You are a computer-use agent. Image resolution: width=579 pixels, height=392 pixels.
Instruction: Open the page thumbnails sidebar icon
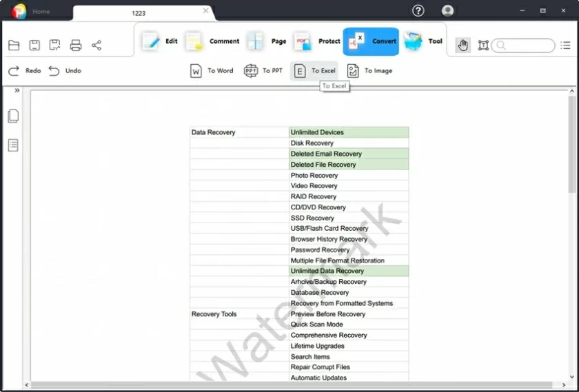13,116
